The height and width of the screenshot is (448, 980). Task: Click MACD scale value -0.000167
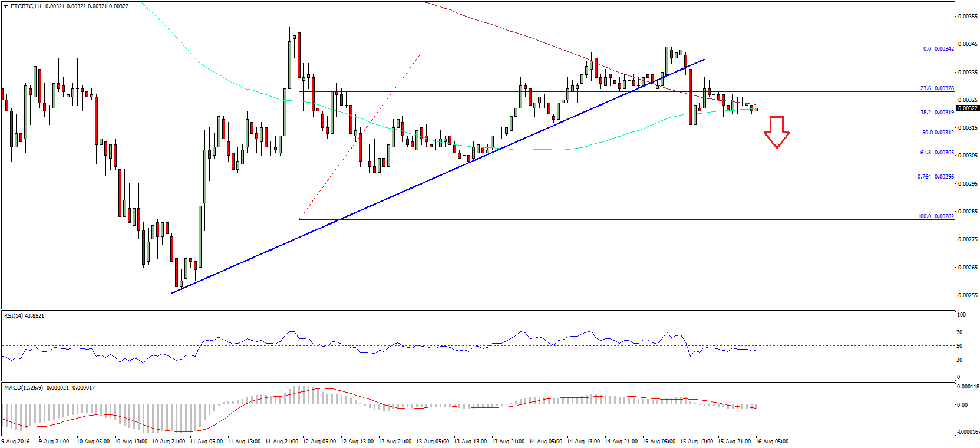pos(967,432)
